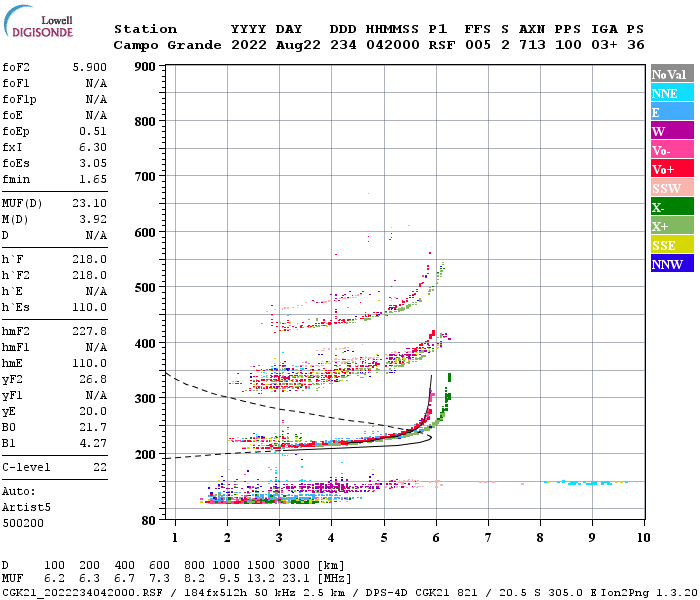Viewport: 700px width, 600px height.
Task: Select the Vo- pink legend swatch
Action: [672, 150]
